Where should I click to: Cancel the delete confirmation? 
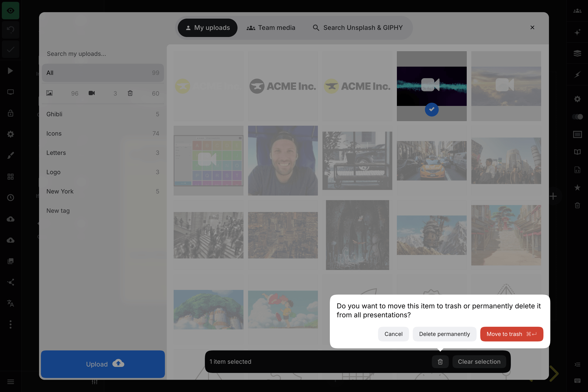pos(393,334)
